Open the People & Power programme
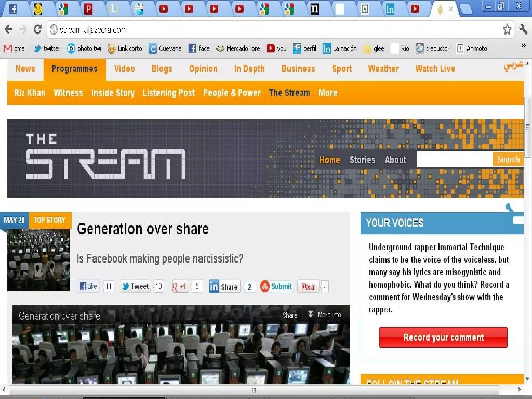This screenshot has height=399, width=532. pos(232,93)
